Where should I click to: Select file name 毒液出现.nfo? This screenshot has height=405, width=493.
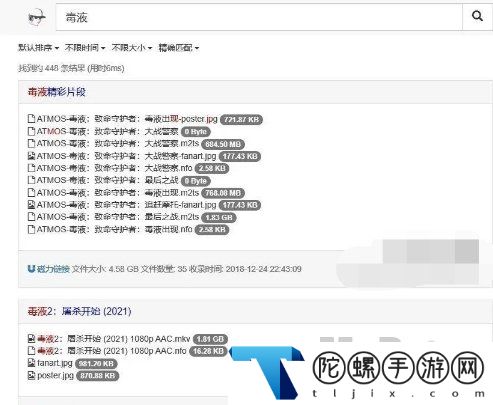click(x=114, y=229)
